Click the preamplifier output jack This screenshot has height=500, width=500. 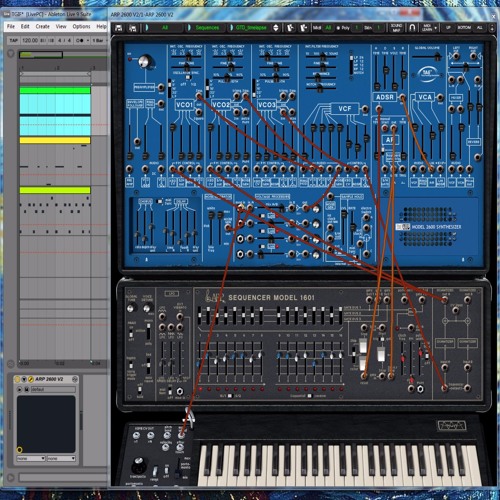coord(161,87)
